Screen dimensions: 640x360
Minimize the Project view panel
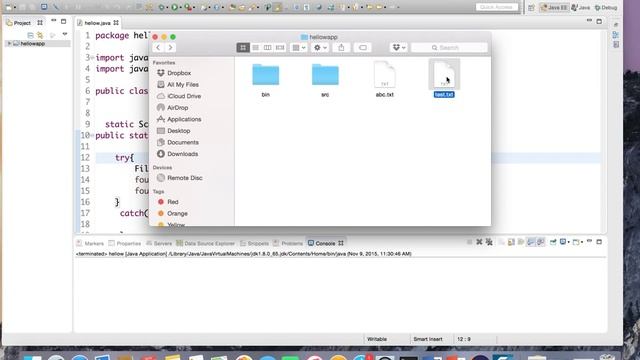[x=53, y=20]
